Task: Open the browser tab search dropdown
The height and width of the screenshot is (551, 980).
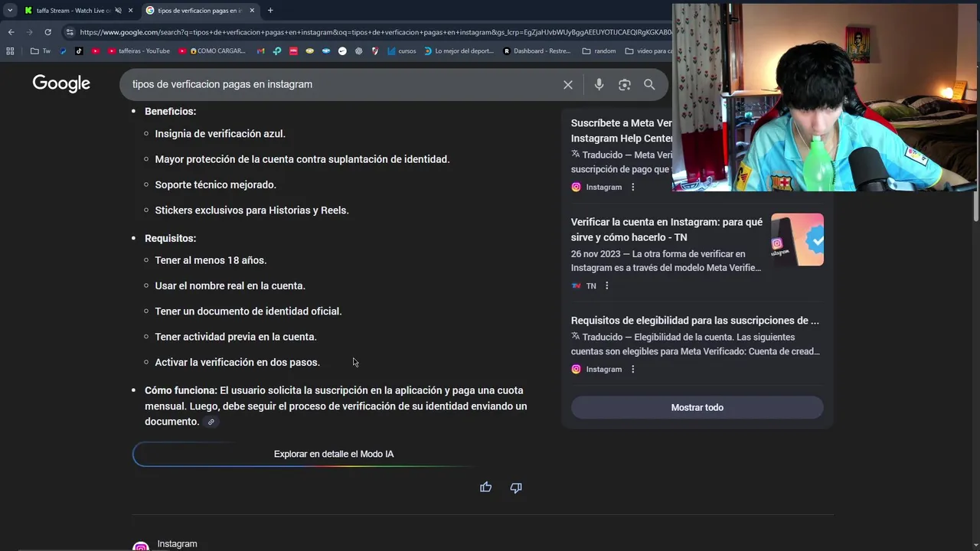Action: point(9,10)
